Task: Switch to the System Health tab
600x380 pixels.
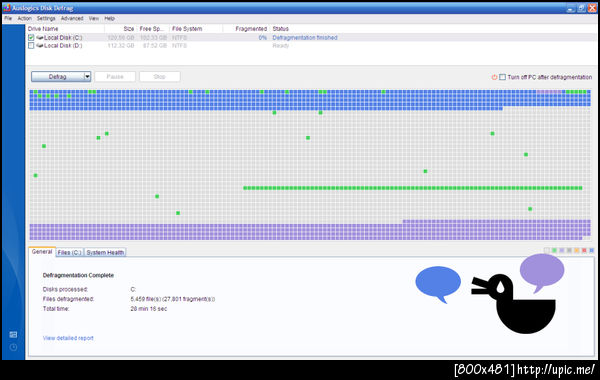Action: (x=105, y=253)
